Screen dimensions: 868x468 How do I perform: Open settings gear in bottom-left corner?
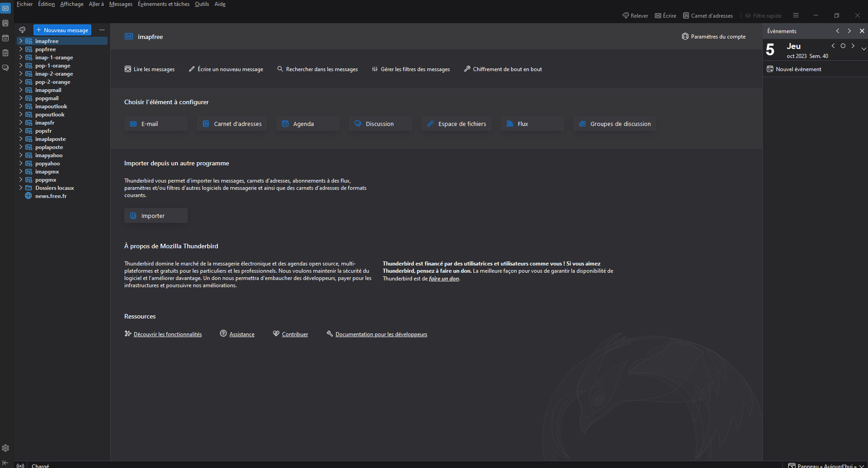[x=5, y=448]
